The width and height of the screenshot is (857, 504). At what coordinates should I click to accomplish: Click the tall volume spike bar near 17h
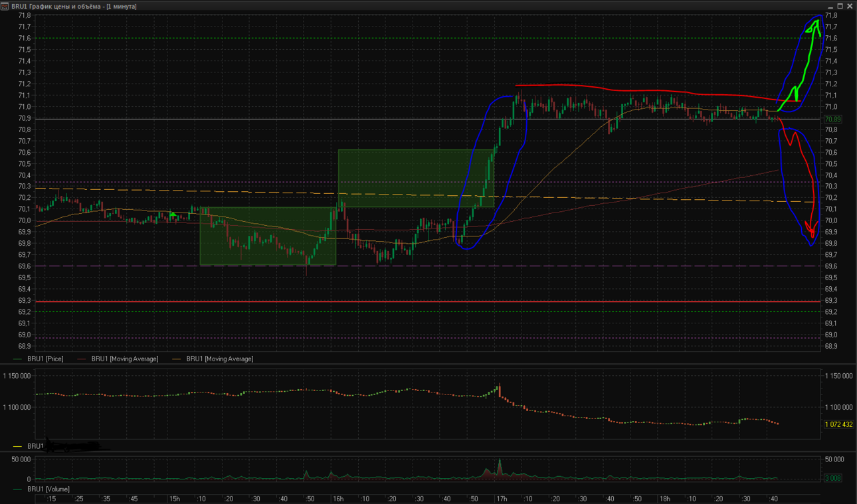click(x=500, y=469)
